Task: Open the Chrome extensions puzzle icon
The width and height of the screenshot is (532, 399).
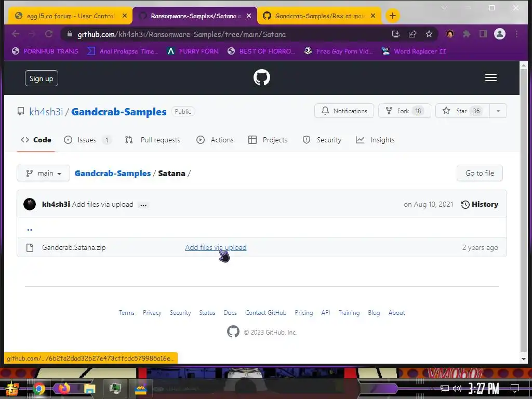Action: [467, 34]
